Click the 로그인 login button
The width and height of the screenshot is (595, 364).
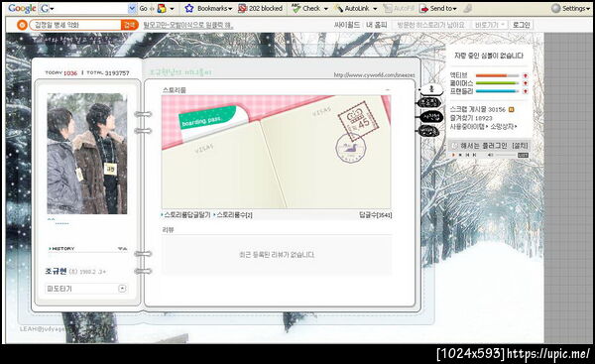(x=521, y=25)
